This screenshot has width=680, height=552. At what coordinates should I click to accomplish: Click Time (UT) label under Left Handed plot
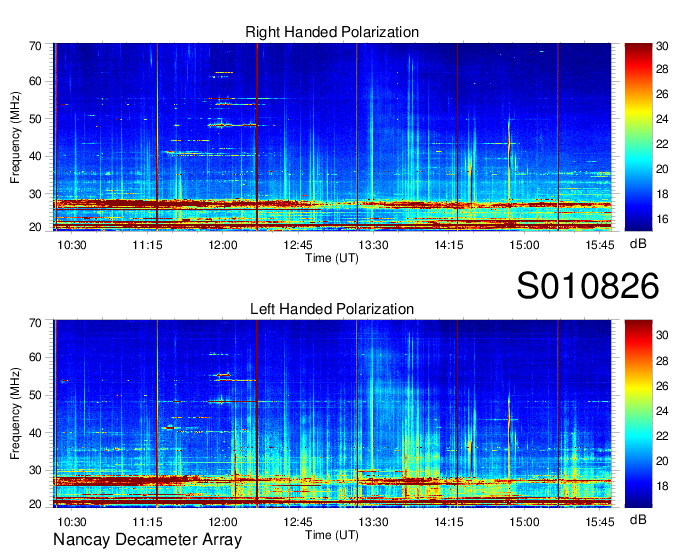click(332, 535)
